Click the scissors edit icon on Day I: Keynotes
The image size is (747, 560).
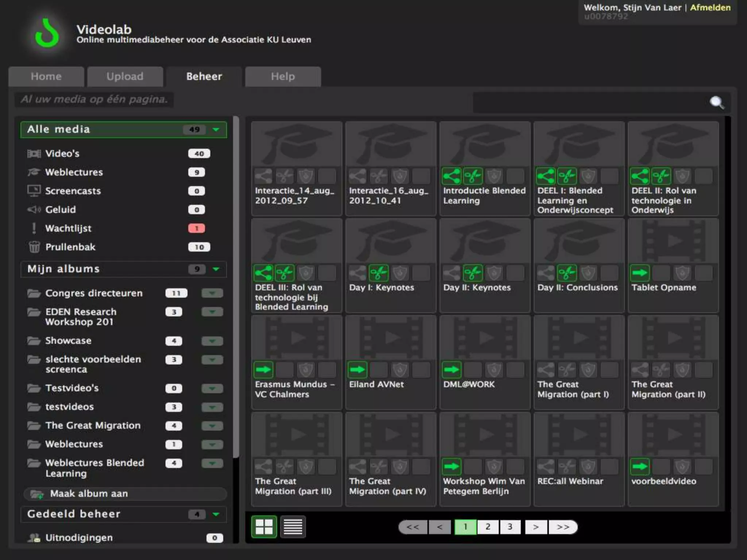[x=379, y=273]
